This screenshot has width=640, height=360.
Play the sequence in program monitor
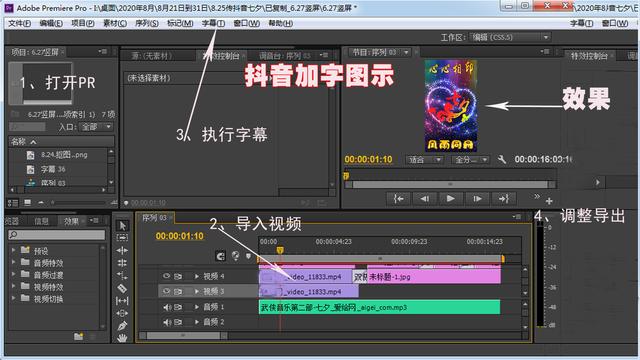coord(450,199)
